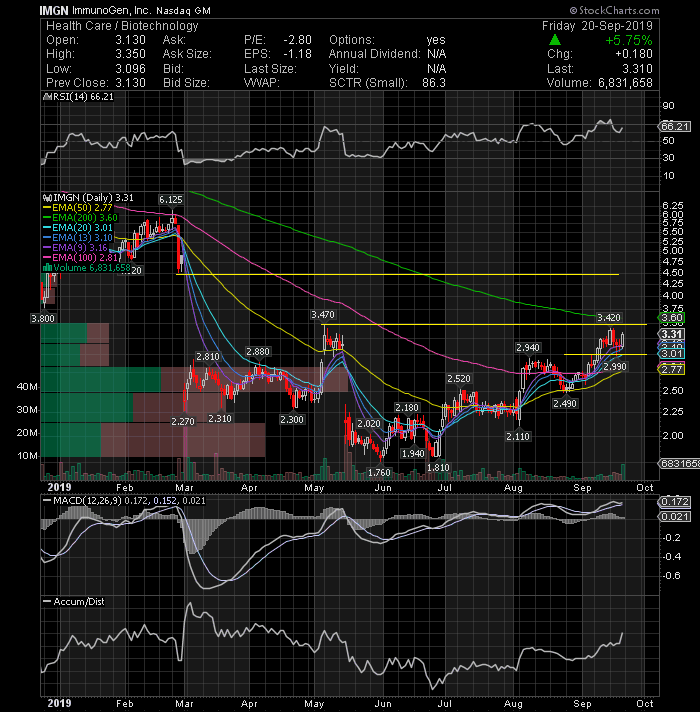This screenshot has height=712, width=700.
Task: Click the 40M volume axis label
Action: coord(27,386)
